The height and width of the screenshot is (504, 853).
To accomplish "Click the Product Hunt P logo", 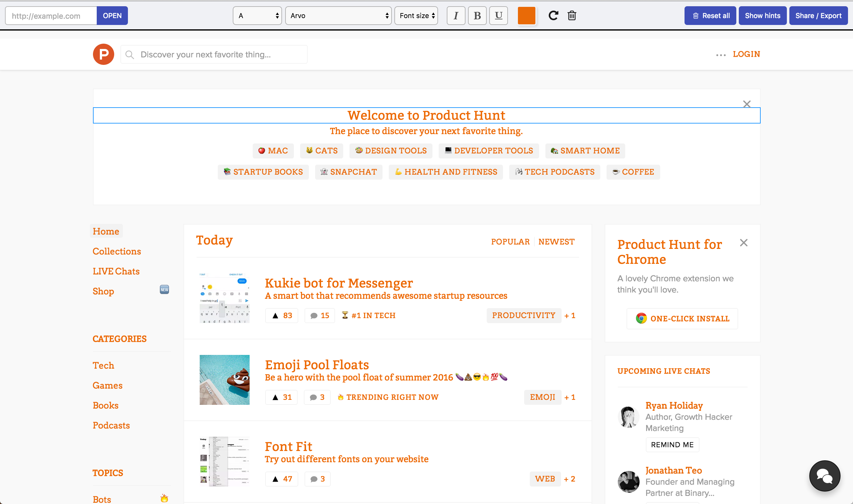I will tap(103, 54).
